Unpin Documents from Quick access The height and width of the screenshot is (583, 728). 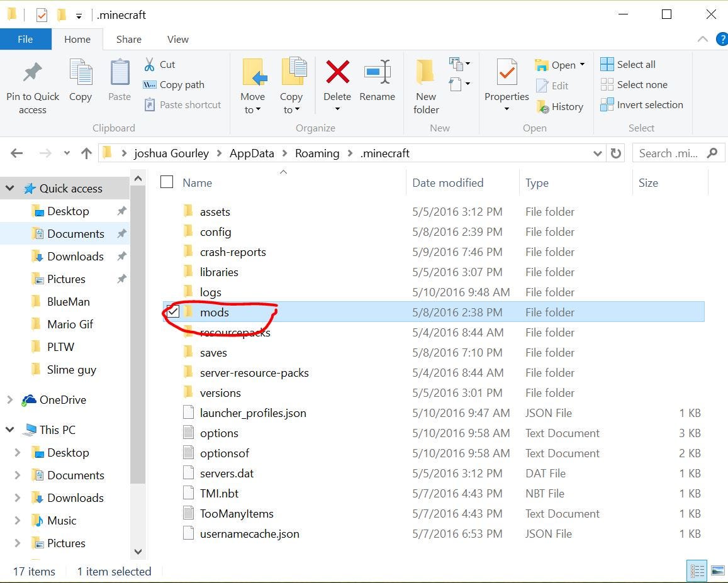121,233
